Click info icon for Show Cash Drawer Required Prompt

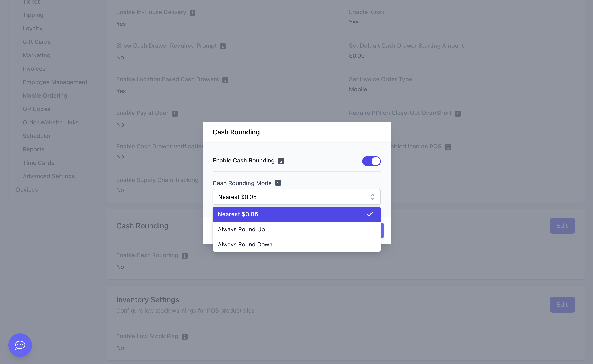[x=223, y=46]
